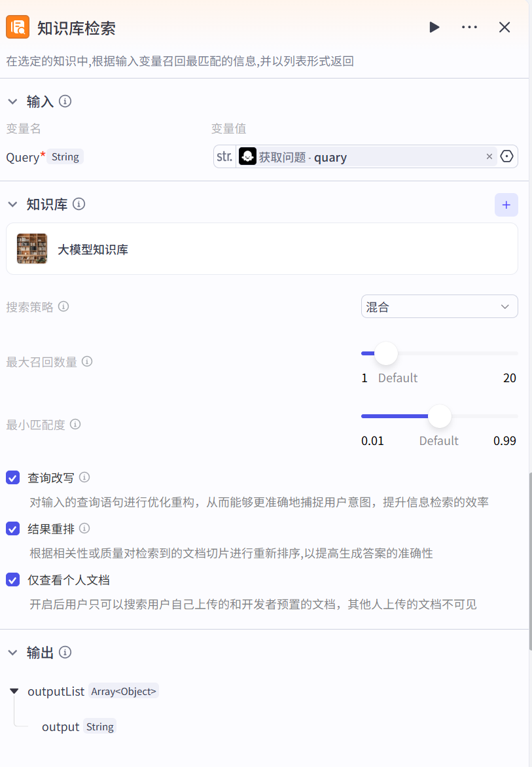Run the 知识库检索 node with play icon
This screenshot has height=767, width=532.
click(434, 27)
